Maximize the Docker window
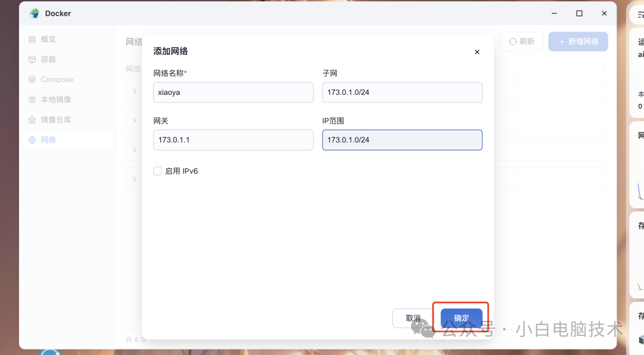 [579, 13]
